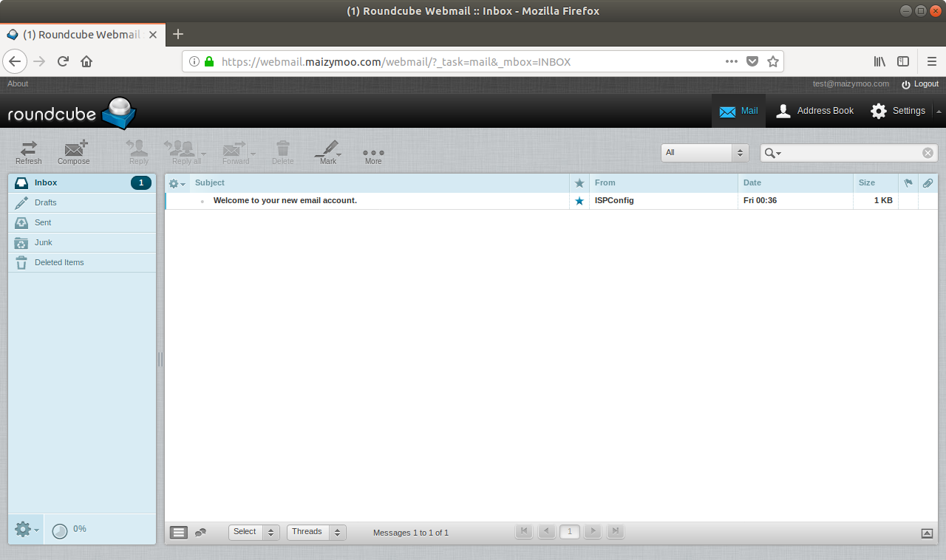Sort messages by the flag column

point(908,183)
